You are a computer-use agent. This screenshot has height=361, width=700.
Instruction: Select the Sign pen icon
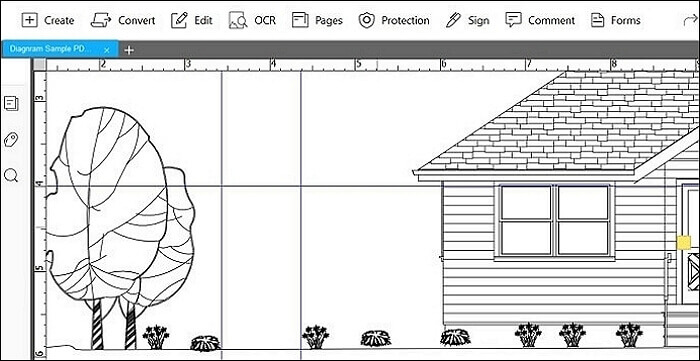pyautogui.click(x=453, y=20)
